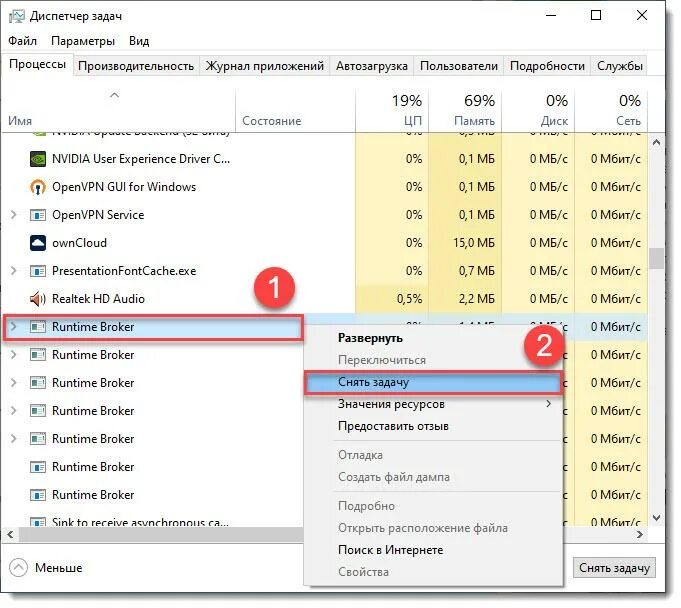
Task: Choose 'Поиск в Интернете' in the context menu
Action: tap(390, 550)
